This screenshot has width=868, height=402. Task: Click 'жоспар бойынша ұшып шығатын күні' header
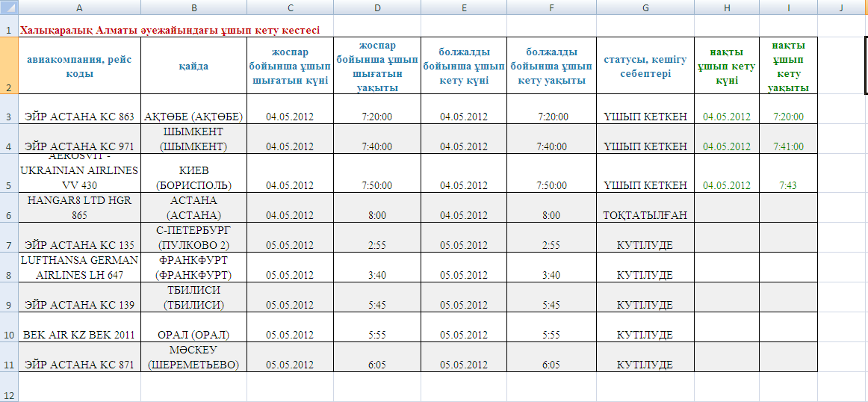click(290, 65)
